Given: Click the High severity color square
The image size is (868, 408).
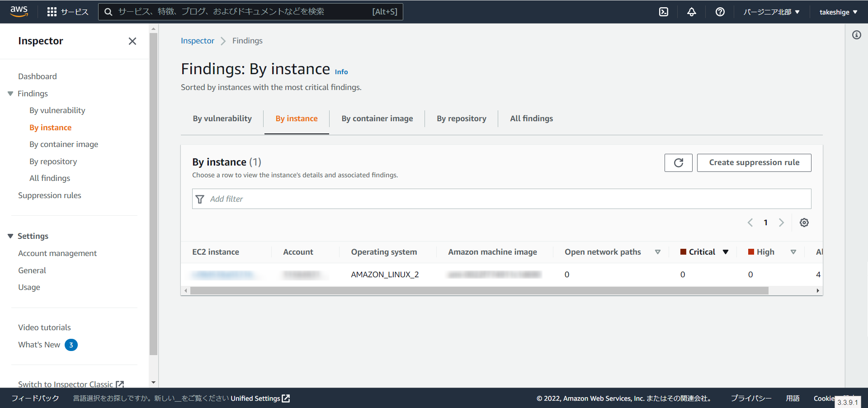Looking at the screenshot, I should click(x=751, y=252).
